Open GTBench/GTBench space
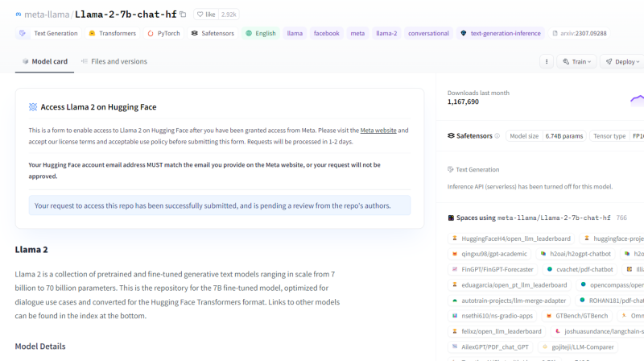 point(576,316)
